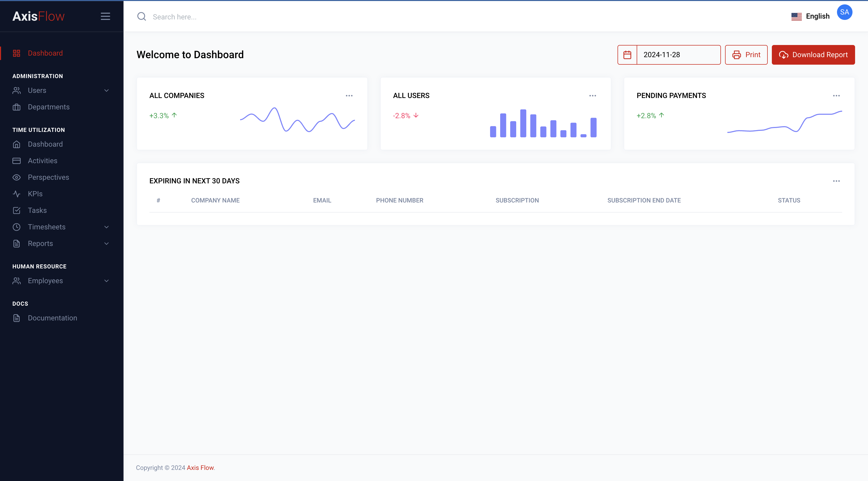Expand the Employees section

(x=106, y=280)
